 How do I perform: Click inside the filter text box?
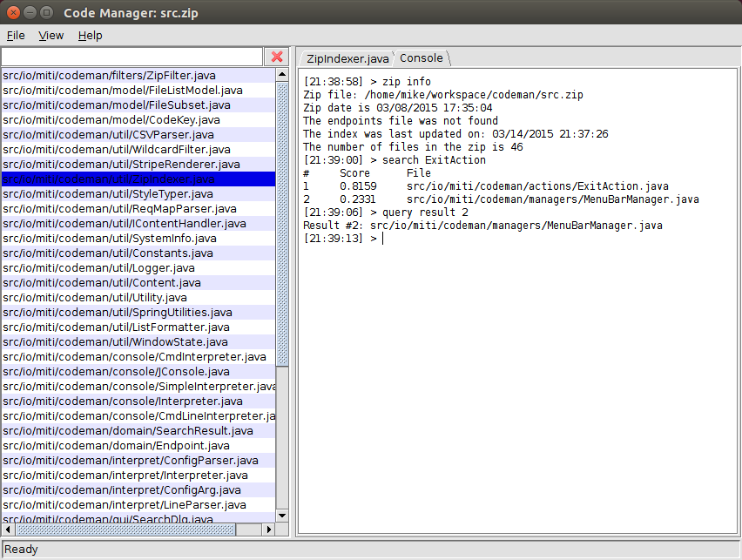pyautogui.click(x=131, y=56)
